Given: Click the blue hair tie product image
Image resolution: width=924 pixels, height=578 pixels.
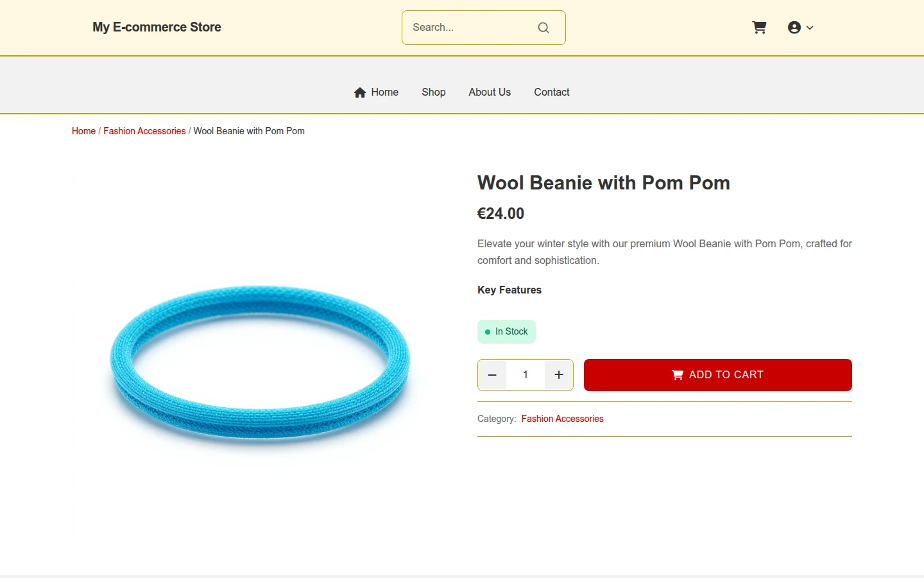Looking at the screenshot, I should click(x=260, y=363).
